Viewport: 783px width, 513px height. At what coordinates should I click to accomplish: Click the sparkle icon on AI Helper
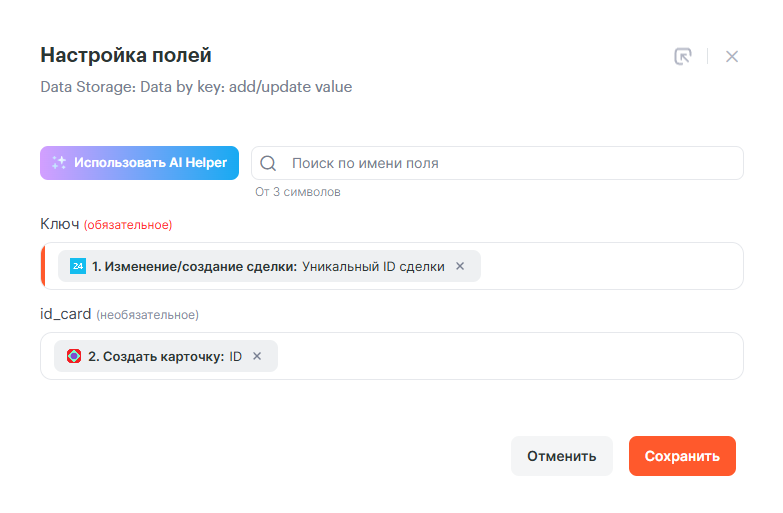(x=59, y=163)
